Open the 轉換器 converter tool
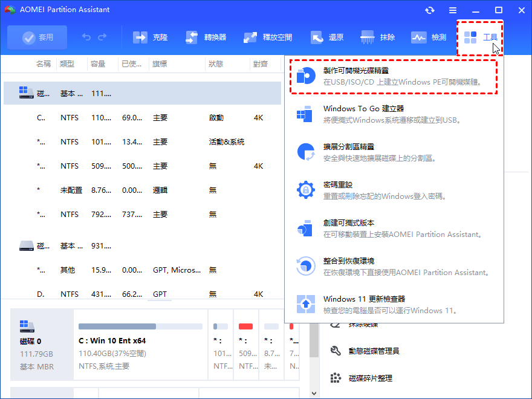The image size is (532, 399). pyautogui.click(x=206, y=37)
